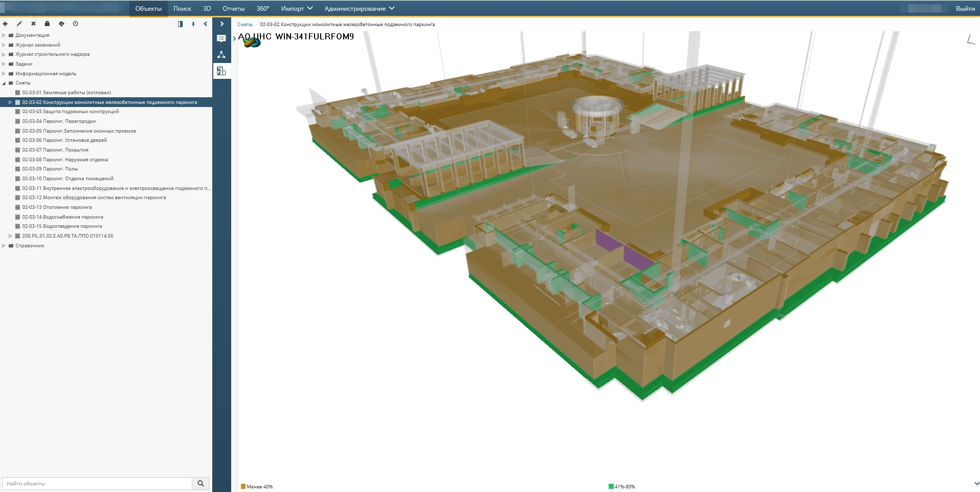
Task: Open the Отчеты menu
Action: click(x=233, y=9)
